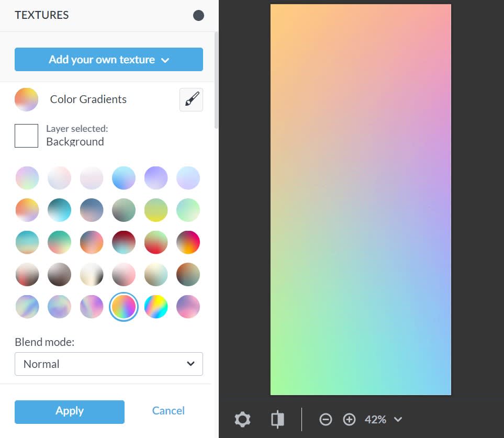
Task: Cancel the texture changes
Action: tap(168, 411)
